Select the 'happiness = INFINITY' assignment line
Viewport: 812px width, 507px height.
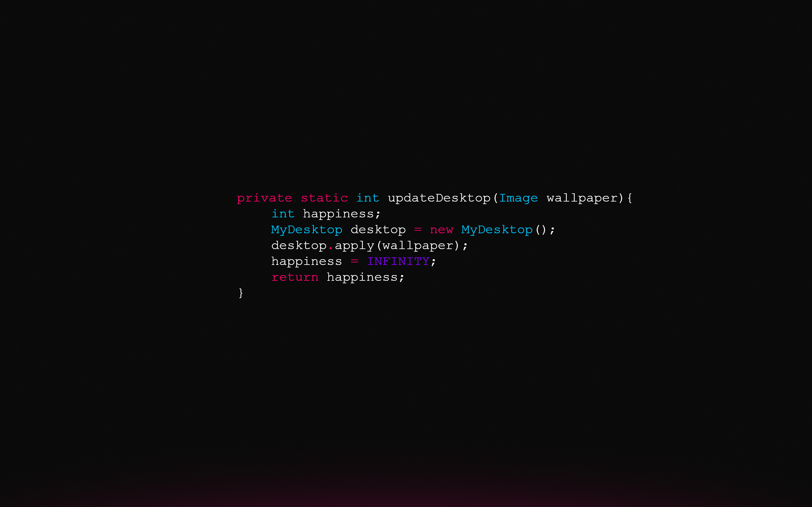354,261
